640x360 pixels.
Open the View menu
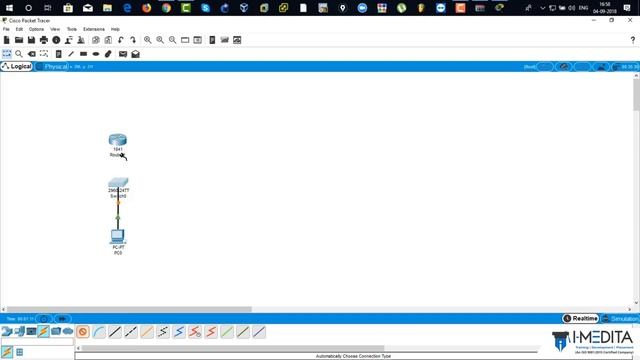click(x=55, y=29)
